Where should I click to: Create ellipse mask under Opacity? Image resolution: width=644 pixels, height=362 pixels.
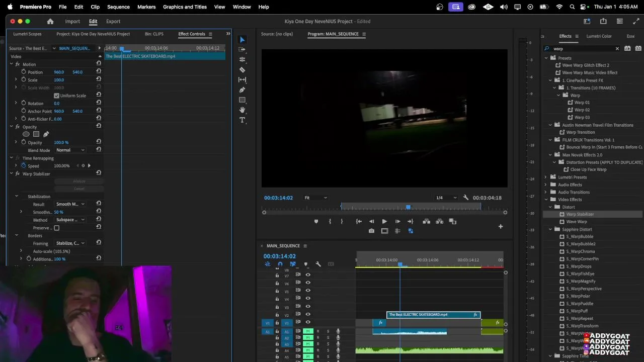(26, 134)
